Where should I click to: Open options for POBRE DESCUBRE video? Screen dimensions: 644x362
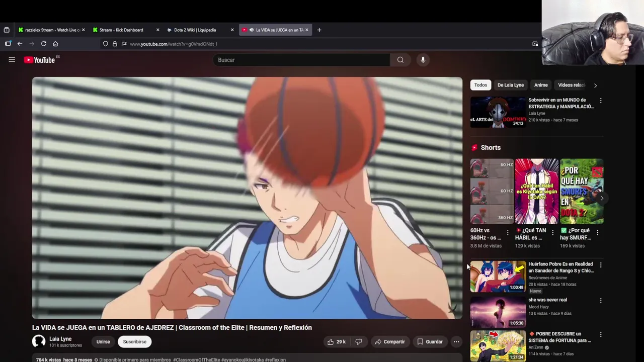601,334
